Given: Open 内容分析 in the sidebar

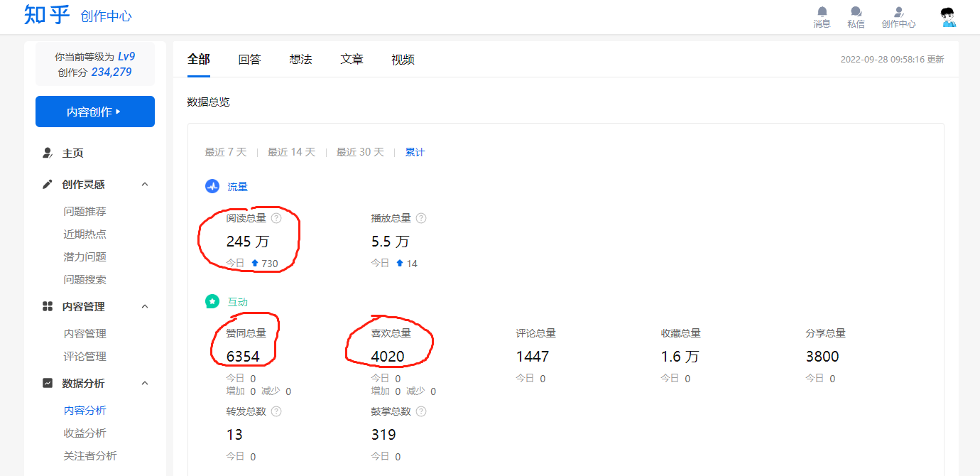Looking at the screenshot, I should [x=85, y=410].
